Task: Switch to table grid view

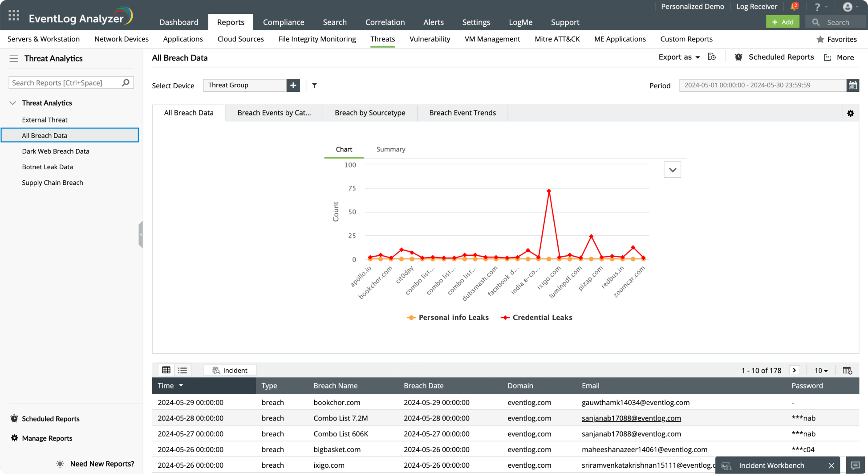Action: tap(166, 370)
